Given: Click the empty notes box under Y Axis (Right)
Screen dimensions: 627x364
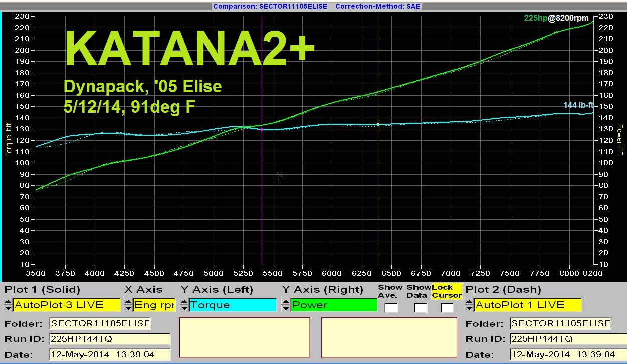Looking at the screenshot, I should point(389,337).
